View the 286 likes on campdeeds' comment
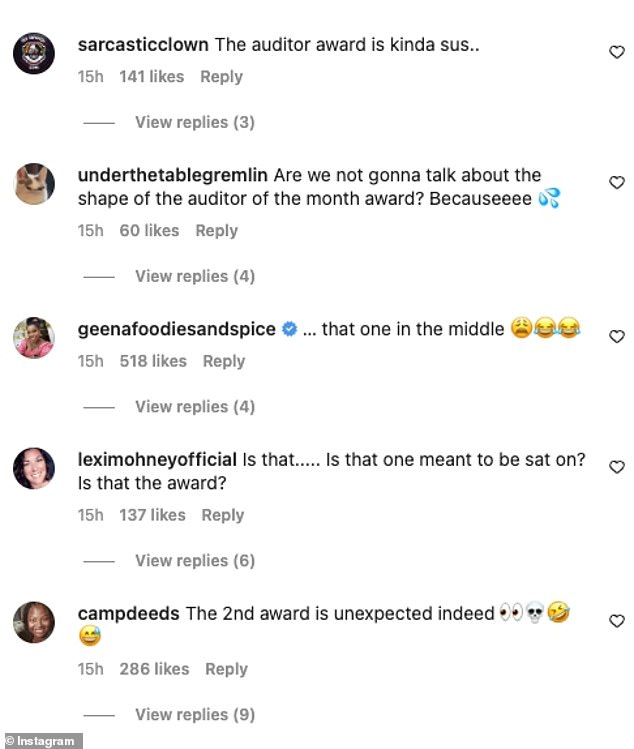 click(153, 669)
